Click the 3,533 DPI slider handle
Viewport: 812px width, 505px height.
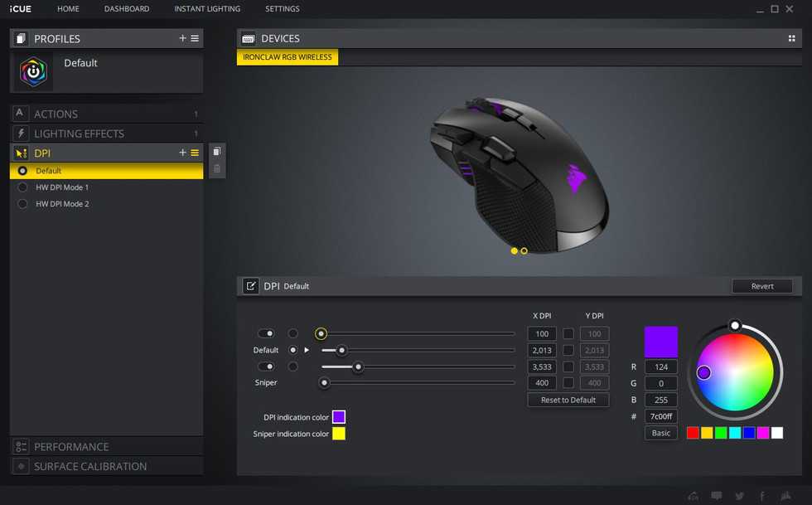(358, 367)
